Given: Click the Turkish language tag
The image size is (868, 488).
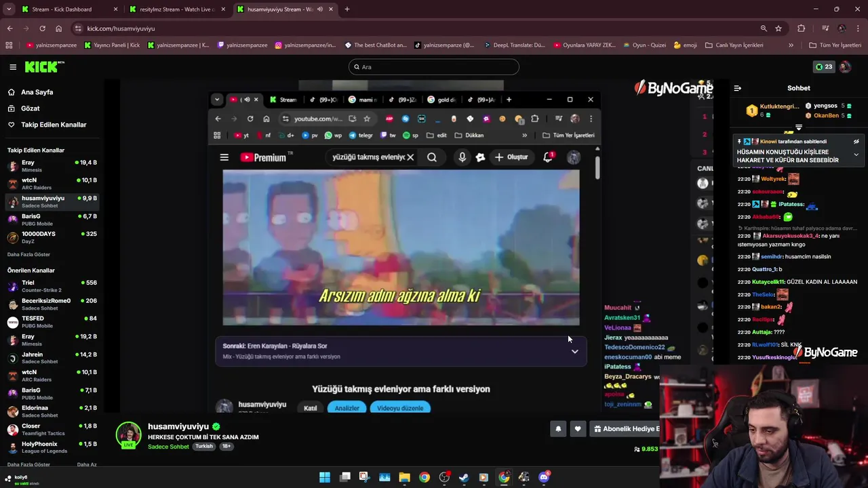Looking at the screenshot, I should coord(204,447).
